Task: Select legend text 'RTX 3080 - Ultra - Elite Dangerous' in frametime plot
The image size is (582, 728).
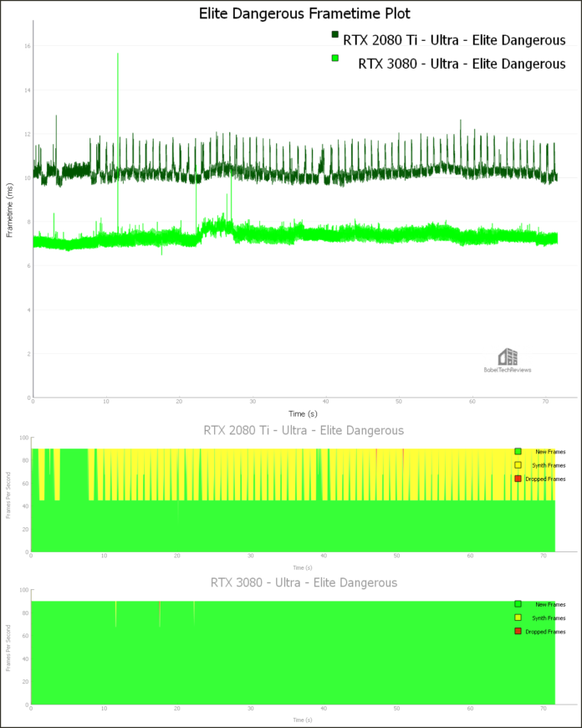Action: (462, 64)
